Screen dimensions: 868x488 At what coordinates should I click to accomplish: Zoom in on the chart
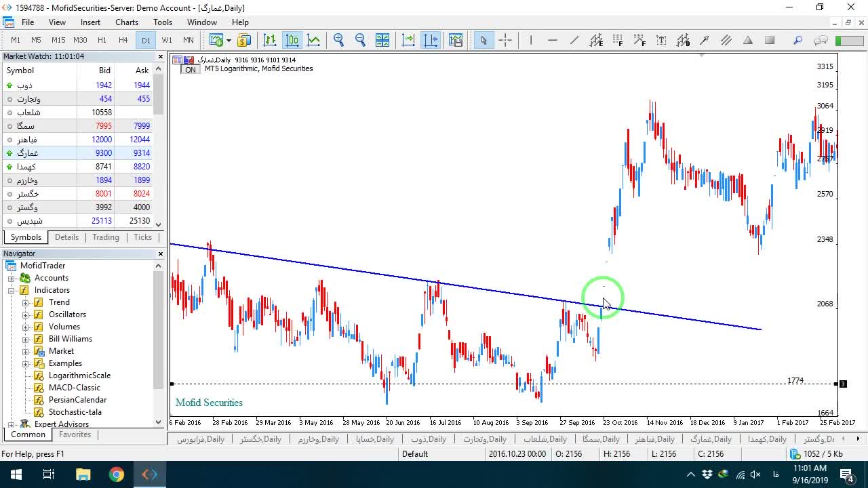coord(339,40)
